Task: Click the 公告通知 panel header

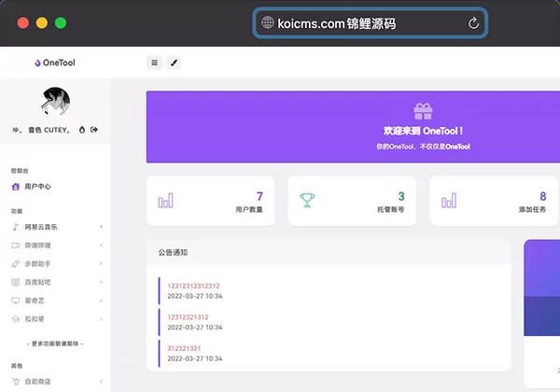Action: [329, 252]
